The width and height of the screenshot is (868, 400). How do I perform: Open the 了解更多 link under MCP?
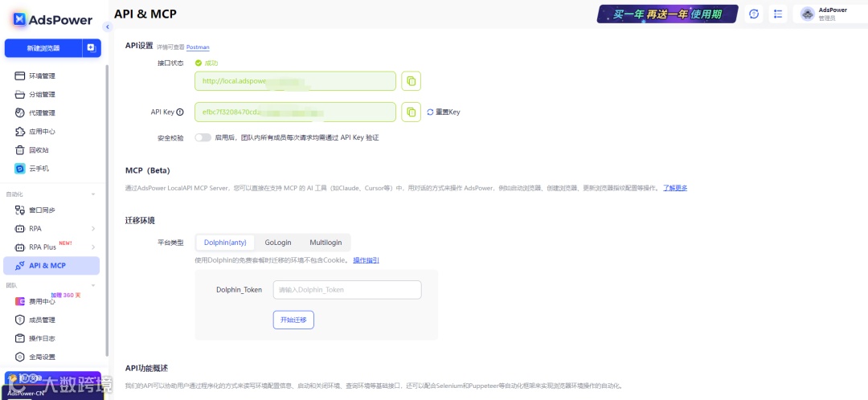click(675, 188)
